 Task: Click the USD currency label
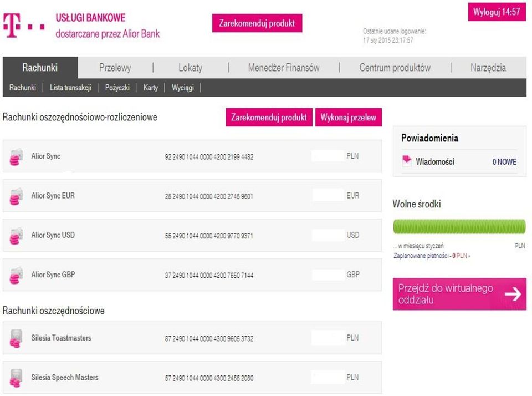coord(353,235)
